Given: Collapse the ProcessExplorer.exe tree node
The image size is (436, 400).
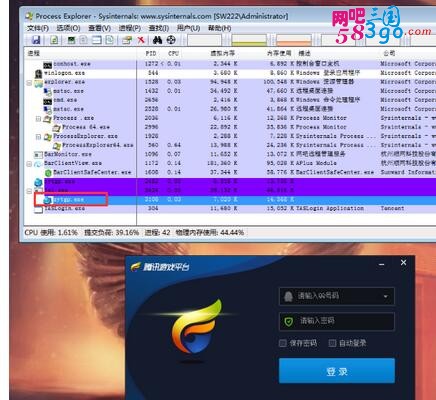Looking at the screenshot, I should click(38, 136).
